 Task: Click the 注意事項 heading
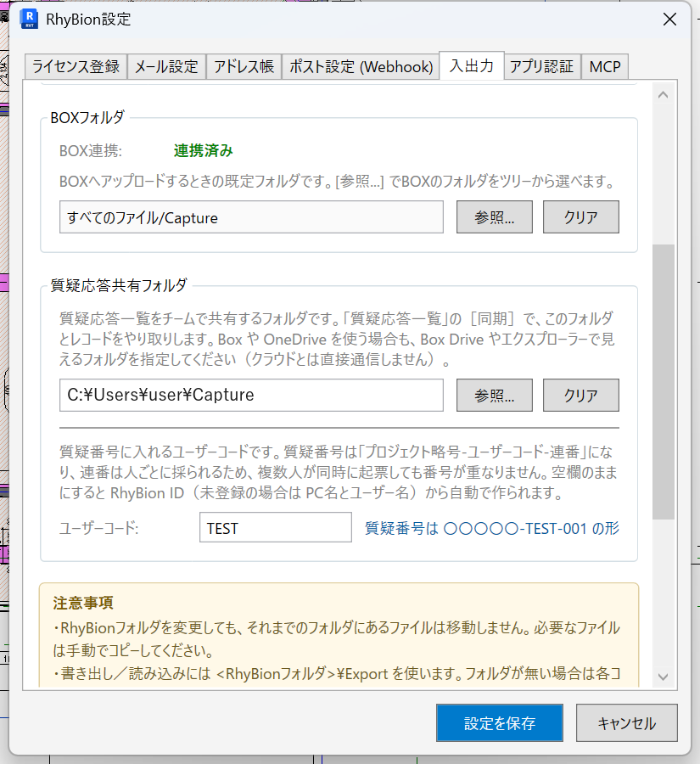pos(83,604)
